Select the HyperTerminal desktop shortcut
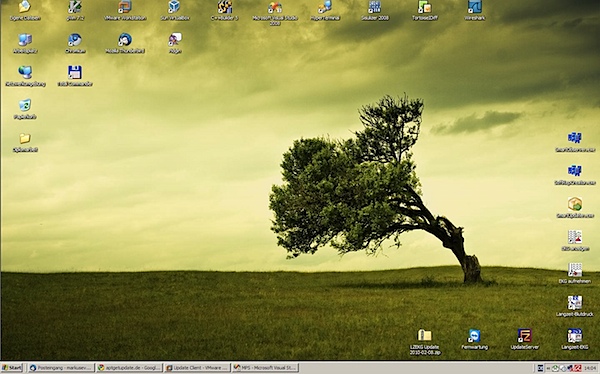 325,10
